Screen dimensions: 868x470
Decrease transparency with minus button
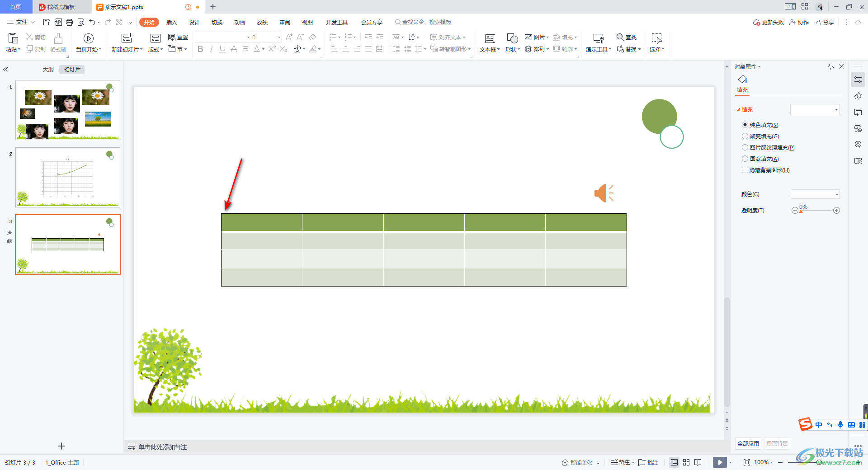tap(795, 211)
